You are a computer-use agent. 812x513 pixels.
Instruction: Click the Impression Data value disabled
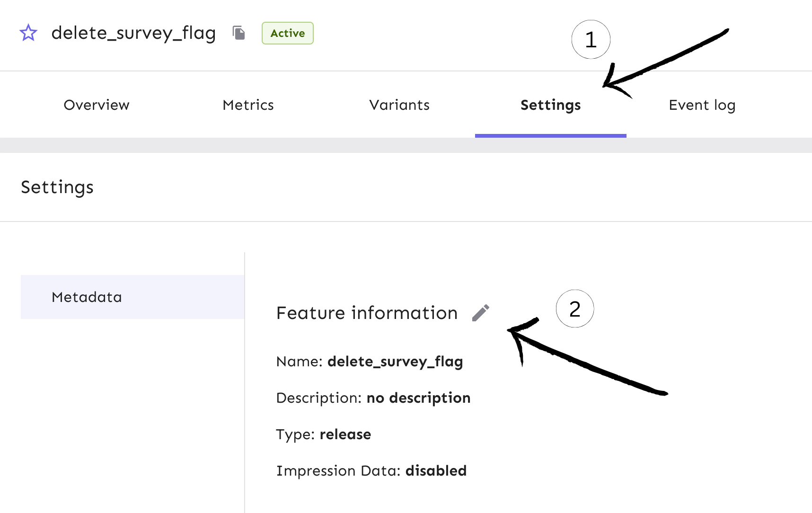pyautogui.click(x=436, y=470)
